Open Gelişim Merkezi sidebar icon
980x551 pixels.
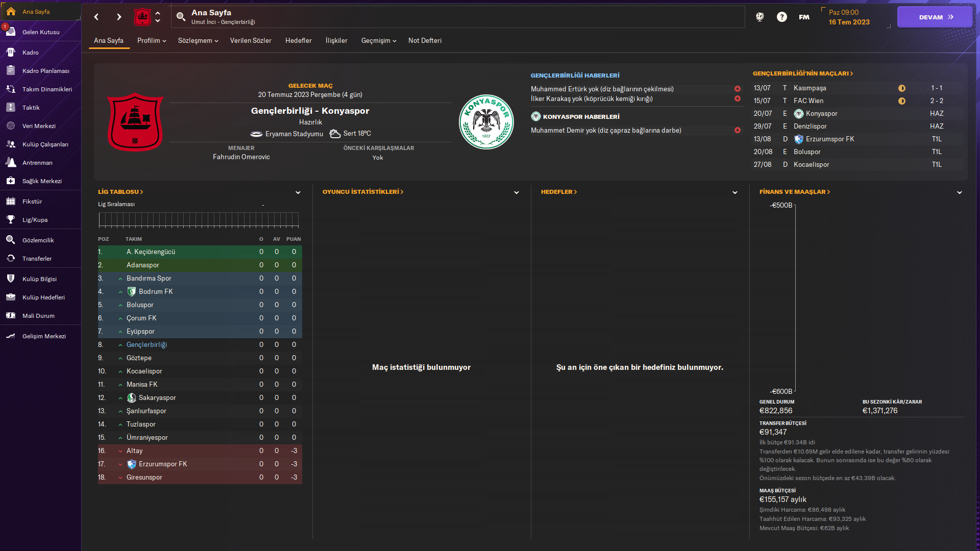coord(11,336)
